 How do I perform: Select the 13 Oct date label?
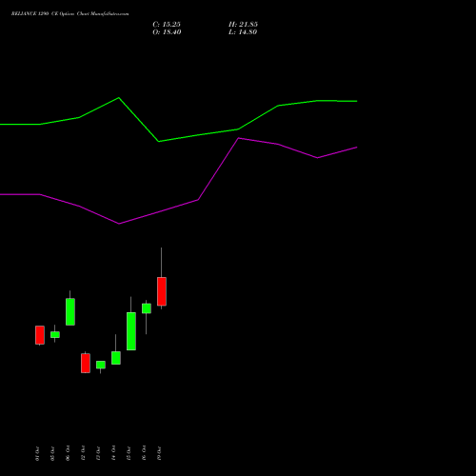tap(98, 453)
